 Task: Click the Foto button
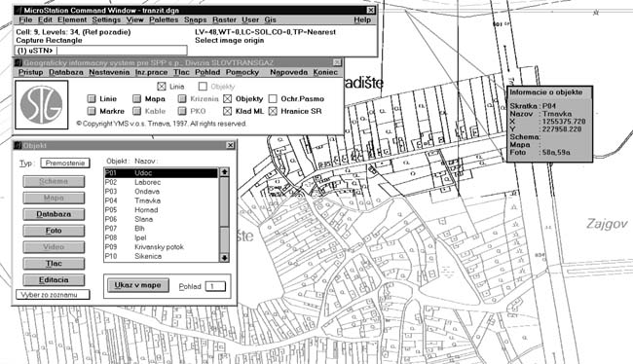click(x=54, y=231)
